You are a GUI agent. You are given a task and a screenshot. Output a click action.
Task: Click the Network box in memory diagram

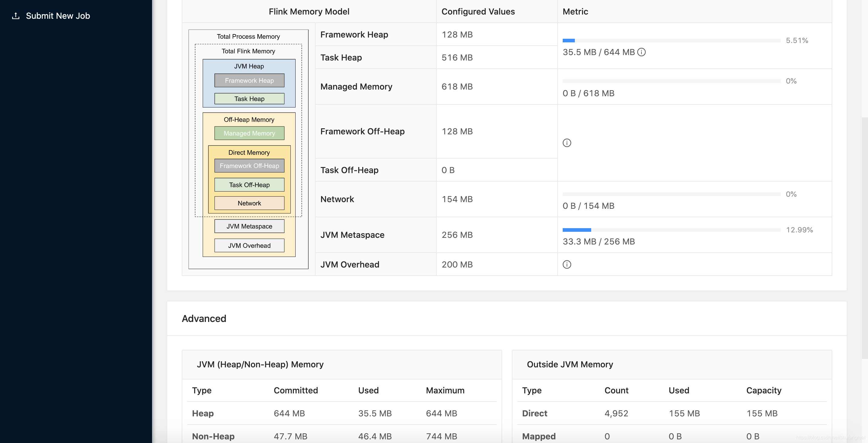pyautogui.click(x=249, y=203)
